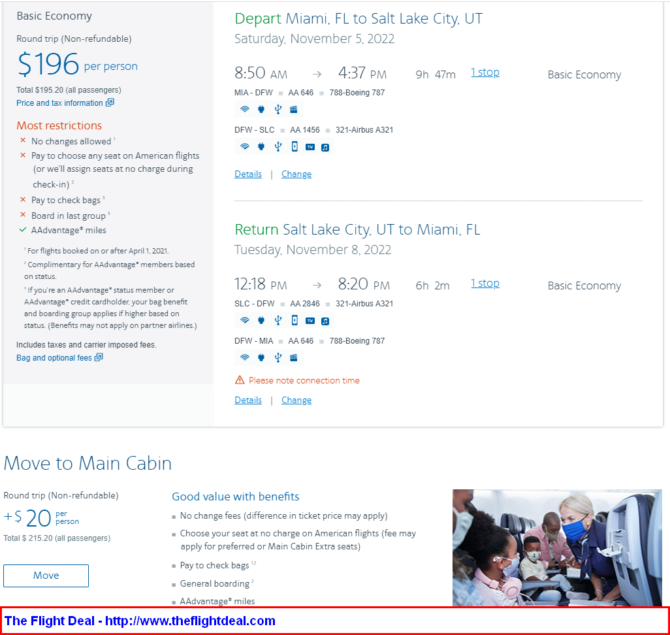This screenshot has width=670, height=635.
Task: Click the Main Cabin passengers photo
Action: click(557, 547)
